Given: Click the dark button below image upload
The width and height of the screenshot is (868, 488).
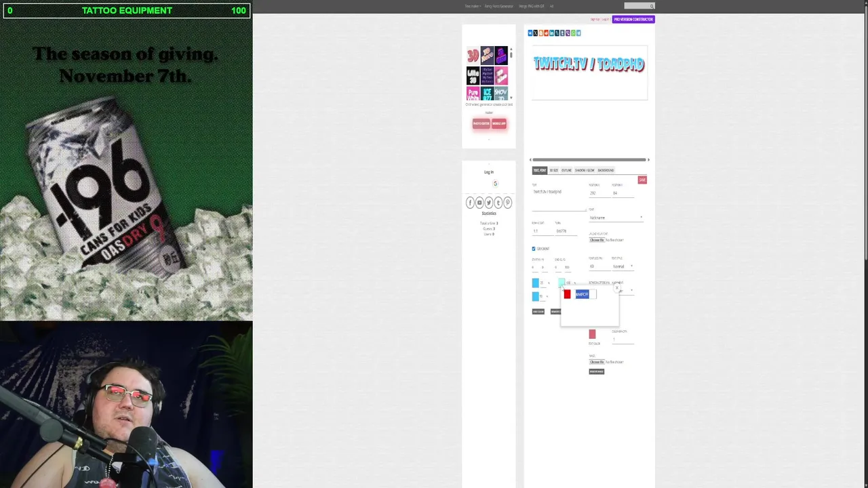Looking at the screenshot, I should tap(597, 371).
